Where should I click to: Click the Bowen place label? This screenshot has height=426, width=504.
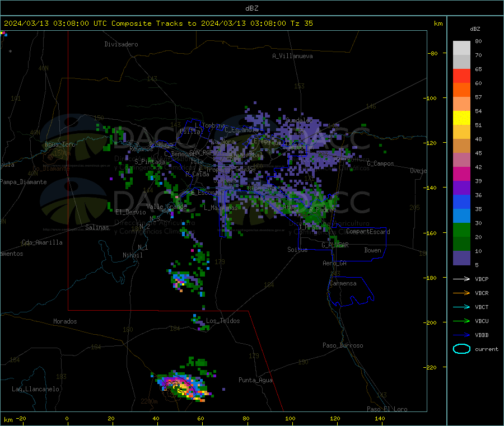pyautogui.click(x=372, y=250)
